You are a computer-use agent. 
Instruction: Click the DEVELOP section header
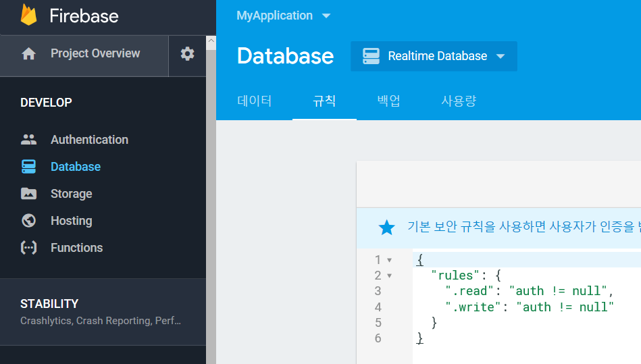pyautogui.click(x=46, y=102)
